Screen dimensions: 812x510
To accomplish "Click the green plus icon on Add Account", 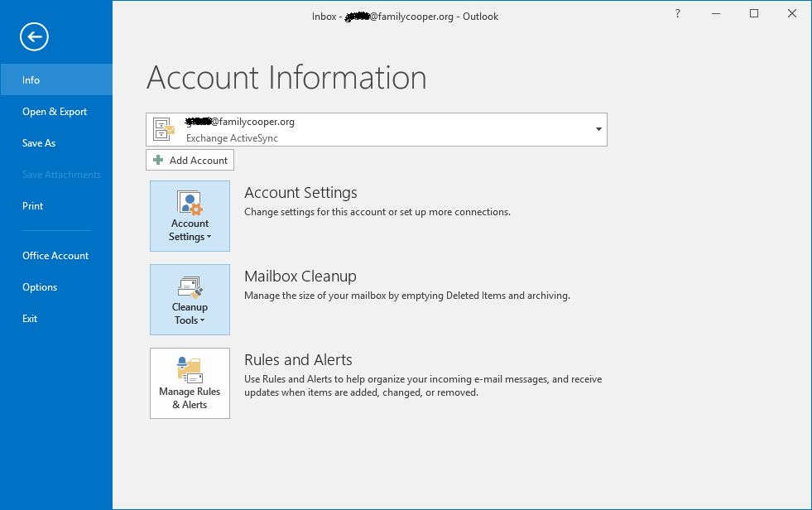I will tap(158, 160).
